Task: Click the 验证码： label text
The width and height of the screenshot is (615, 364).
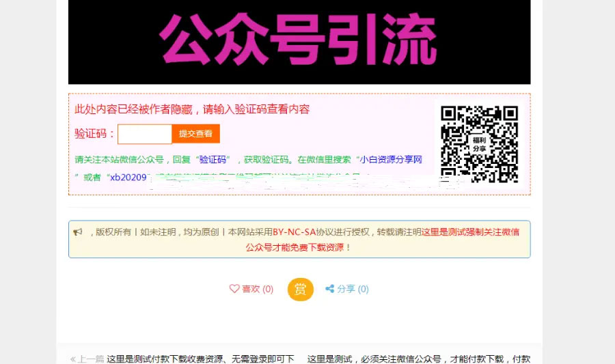Action: click(94, 134)
